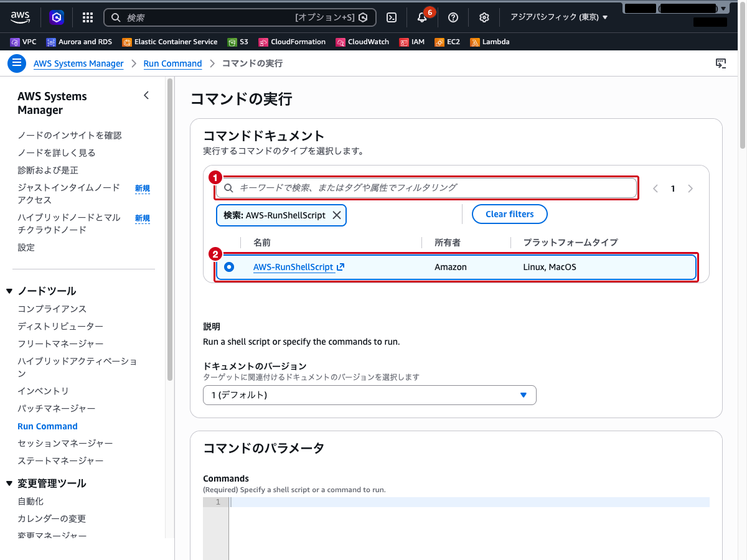Viewport: 747px width, 560px height.
Task: Open ノードを詳しく見る in sidebar
Action: [x=57, y=152]
